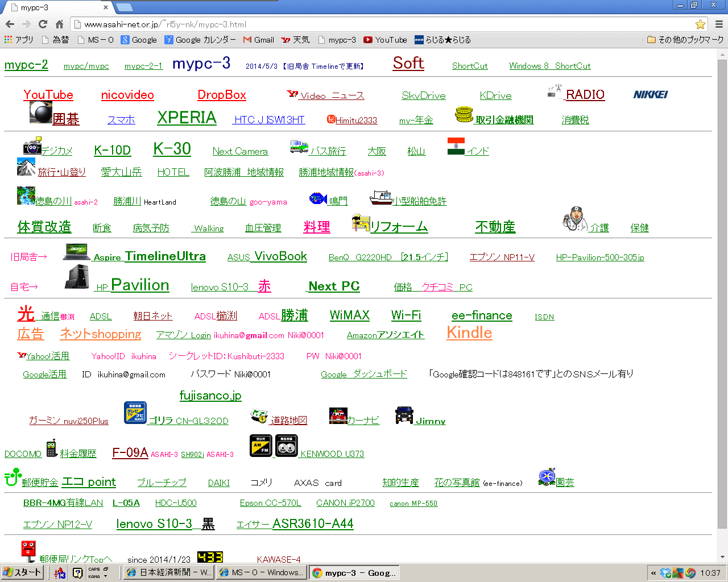Click the red mailbox icon at the bottom
This screenshot has height=582, width=728.
tap(28, 551)
